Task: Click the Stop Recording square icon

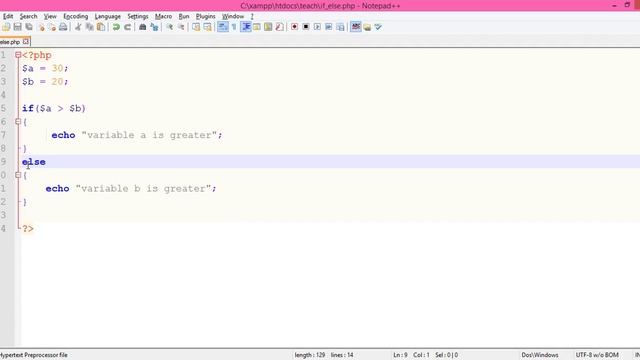Action: [x=306, y=27]
